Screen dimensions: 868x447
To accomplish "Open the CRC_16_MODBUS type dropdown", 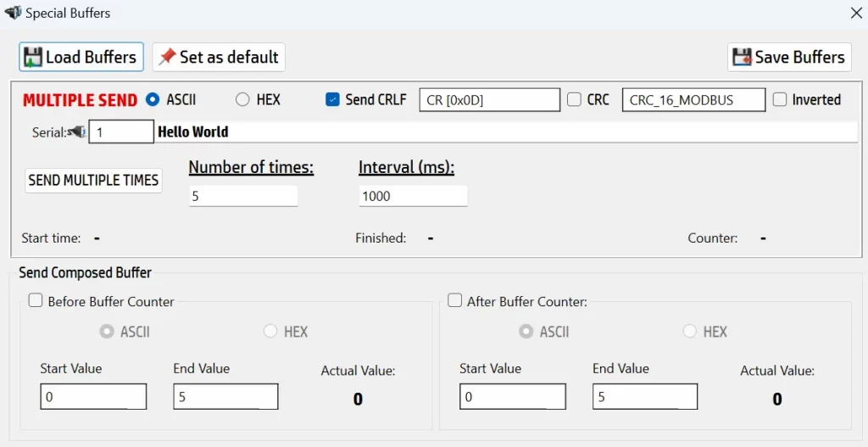I will [x=693, y=100].
